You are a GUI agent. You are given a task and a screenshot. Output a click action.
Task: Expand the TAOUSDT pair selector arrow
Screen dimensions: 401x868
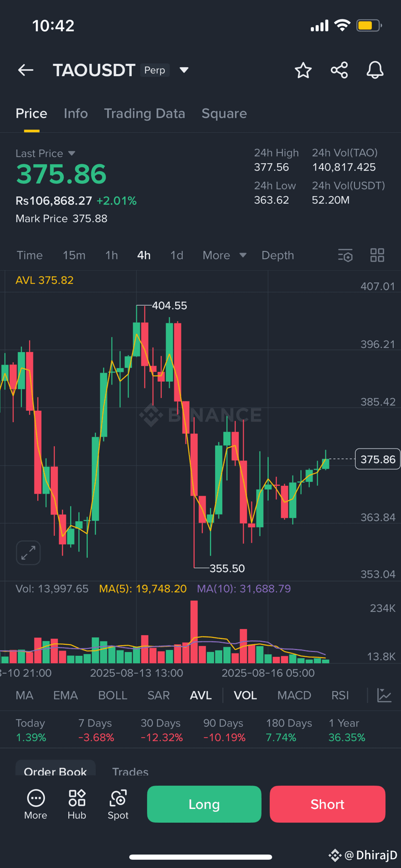pos(184,70)
